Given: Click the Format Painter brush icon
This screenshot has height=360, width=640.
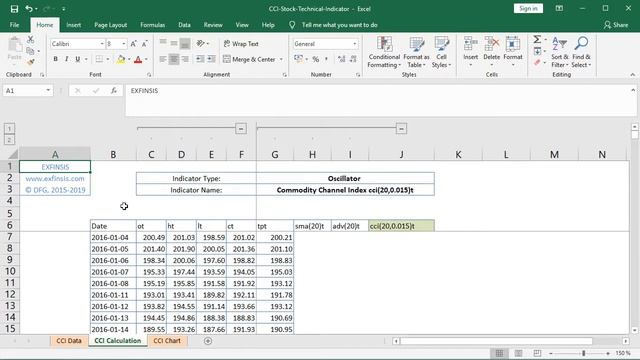Looking at the screenshot, I should click(30, 62).
